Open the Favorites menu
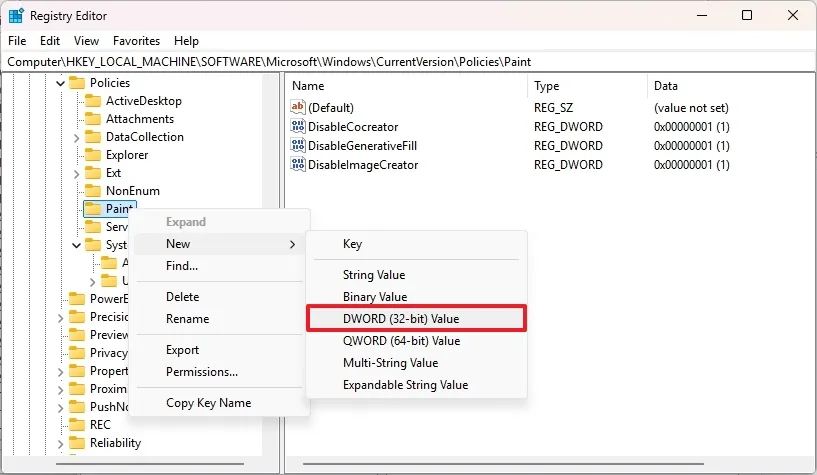This screenshot has width=817, height=475. (136, 41)
